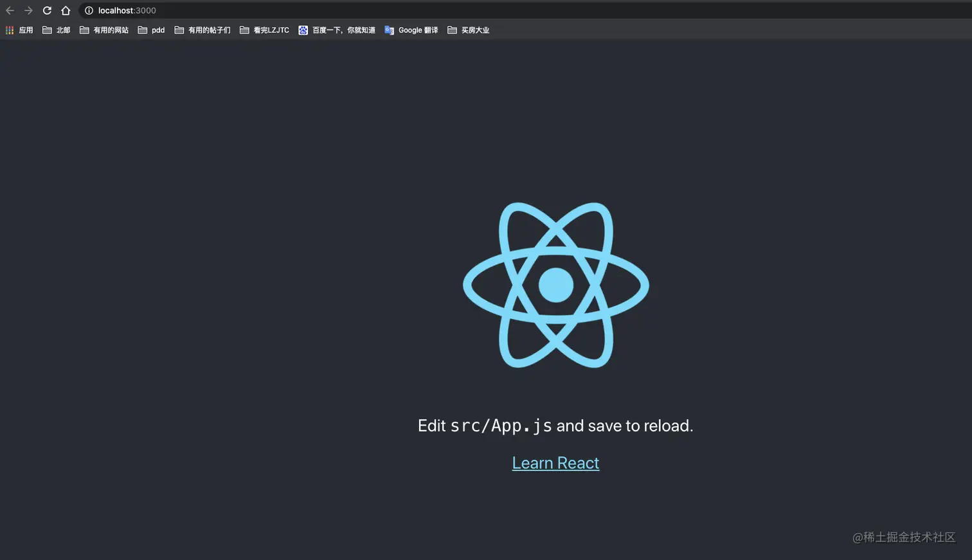This screenshot has width=972, height=560.
Task: Go back using the browser back arrow
Action: [10, 10]
